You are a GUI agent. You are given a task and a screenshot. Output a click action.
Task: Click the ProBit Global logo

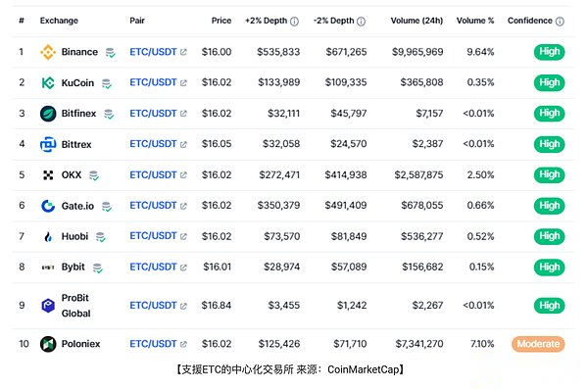tap(48, 306)
